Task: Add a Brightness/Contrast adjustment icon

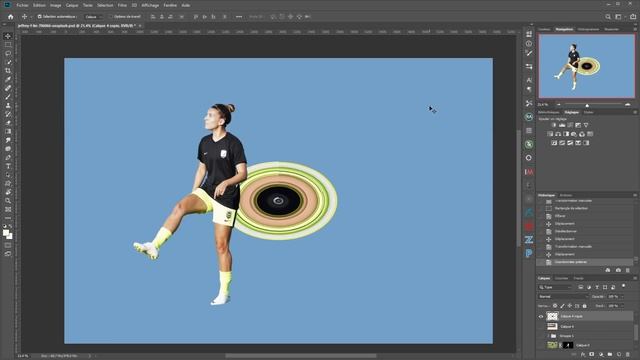Action: point(554,125)
